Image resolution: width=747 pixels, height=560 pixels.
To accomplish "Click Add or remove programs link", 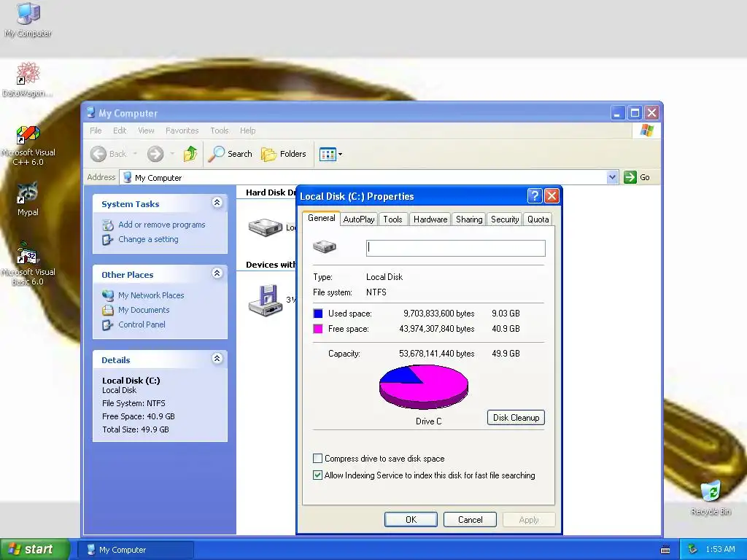I will 161,225.
